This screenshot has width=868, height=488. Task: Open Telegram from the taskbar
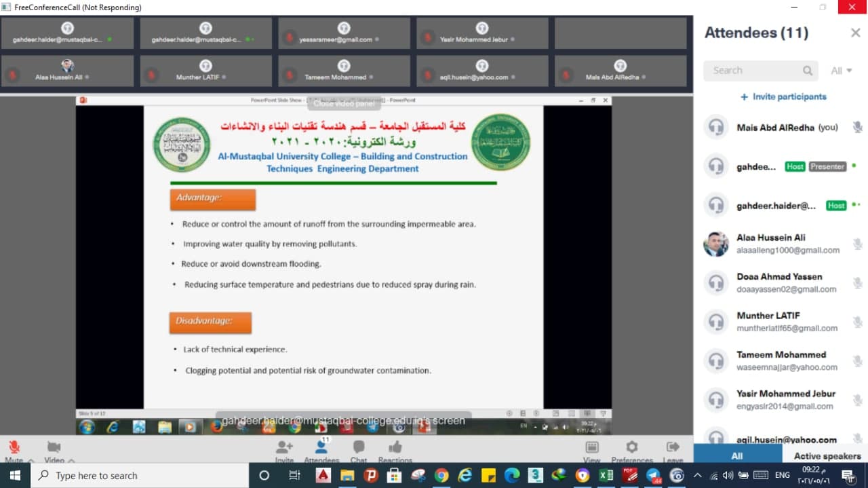(652, 476)
